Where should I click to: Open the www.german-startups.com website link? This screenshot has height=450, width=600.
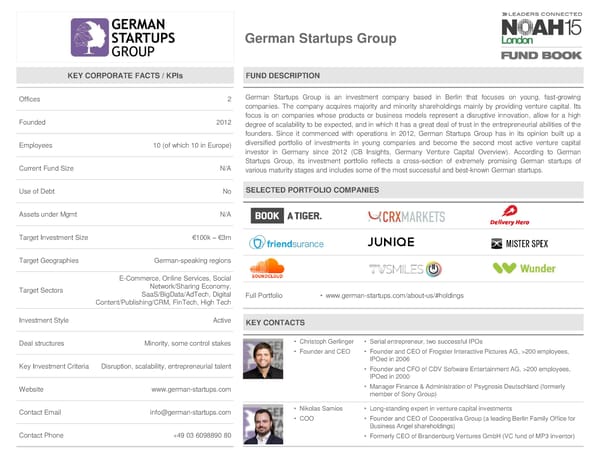[x=191, y=388]
